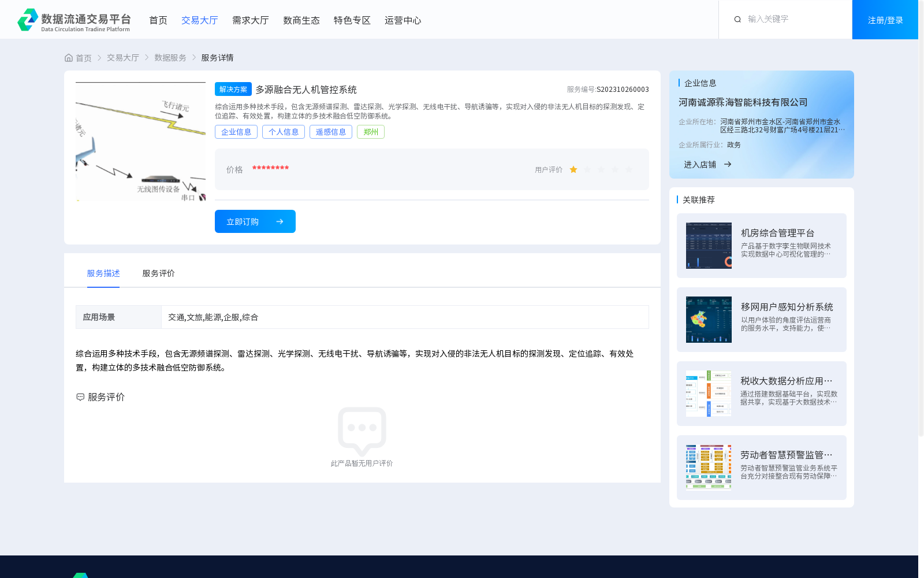This screenshot has width=924, height=578.
Task: Click the 机房综合管理平台 thumbnail
Action: [x=709, y=246]
